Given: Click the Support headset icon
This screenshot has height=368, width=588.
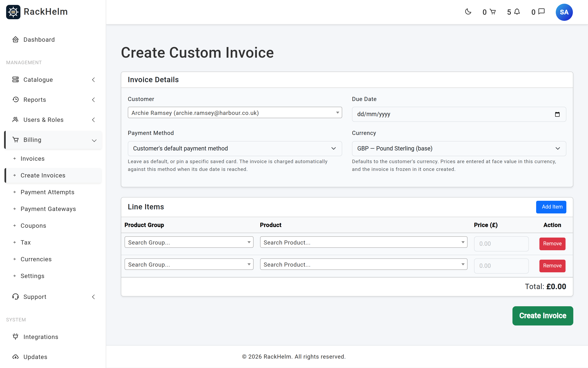Looking at the screenshot, I should 16,297.
